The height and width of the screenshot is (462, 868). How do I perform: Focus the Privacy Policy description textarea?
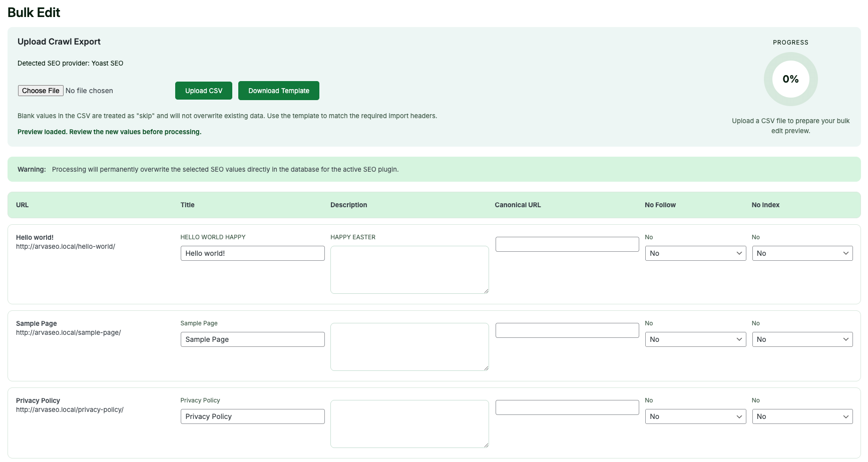pyautogui.click(x=409, y=424)
